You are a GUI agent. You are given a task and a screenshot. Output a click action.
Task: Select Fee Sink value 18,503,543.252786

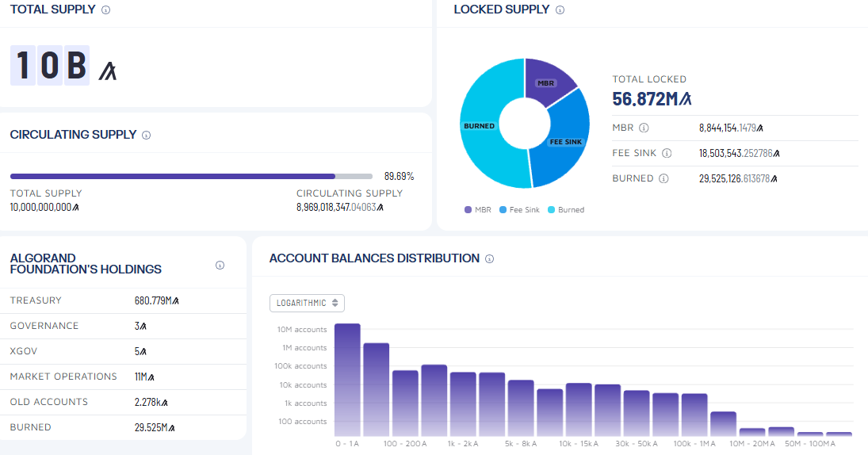(x=739, y=153)
